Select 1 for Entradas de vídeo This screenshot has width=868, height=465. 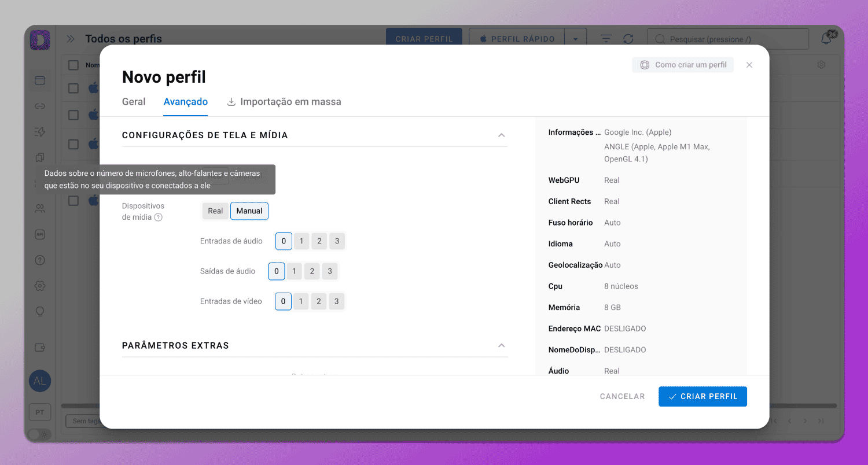[x=301, y=301]
